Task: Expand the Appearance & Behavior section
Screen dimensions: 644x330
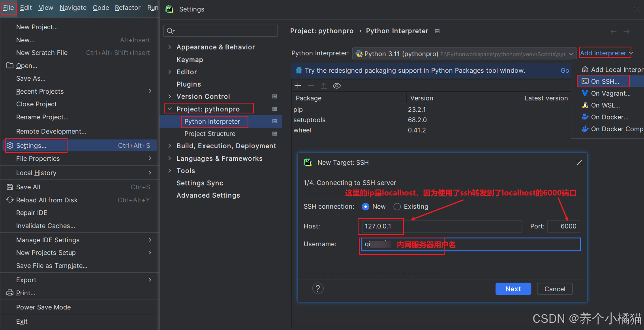Action: pyautogui.click(x=170, y=47)
